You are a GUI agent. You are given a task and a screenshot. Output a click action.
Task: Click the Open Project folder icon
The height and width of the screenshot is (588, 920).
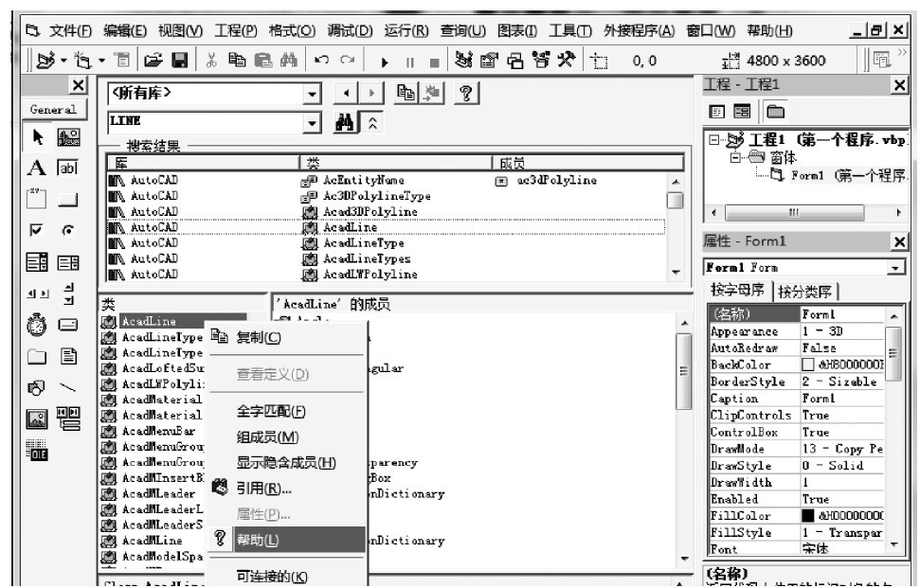coord(153,60)
